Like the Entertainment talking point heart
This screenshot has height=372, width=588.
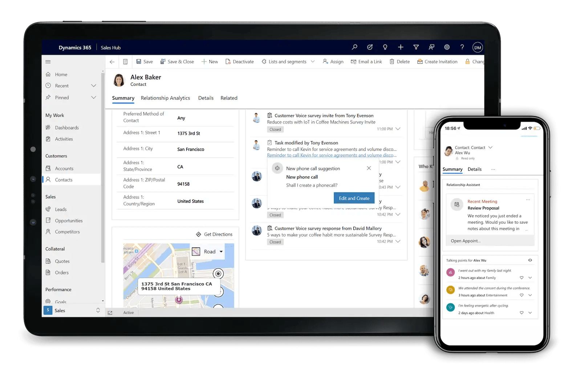(522, 295)
